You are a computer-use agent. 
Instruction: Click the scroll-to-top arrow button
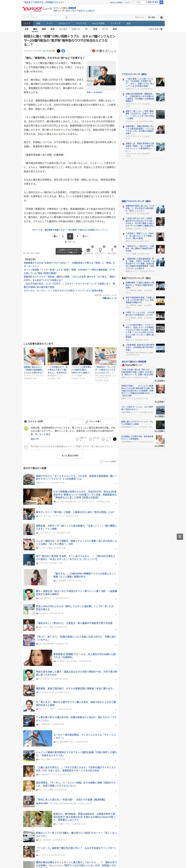(x=180, y=536)
